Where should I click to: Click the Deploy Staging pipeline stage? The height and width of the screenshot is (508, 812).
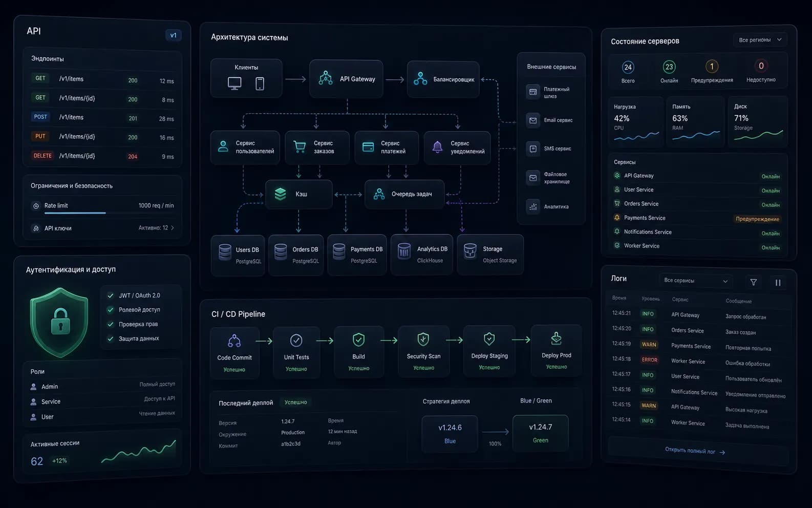489,351
